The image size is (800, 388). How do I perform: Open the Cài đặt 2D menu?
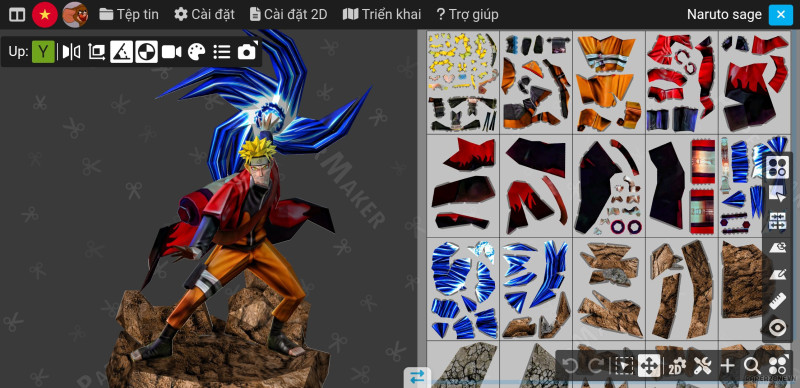(x=288, y=14)
